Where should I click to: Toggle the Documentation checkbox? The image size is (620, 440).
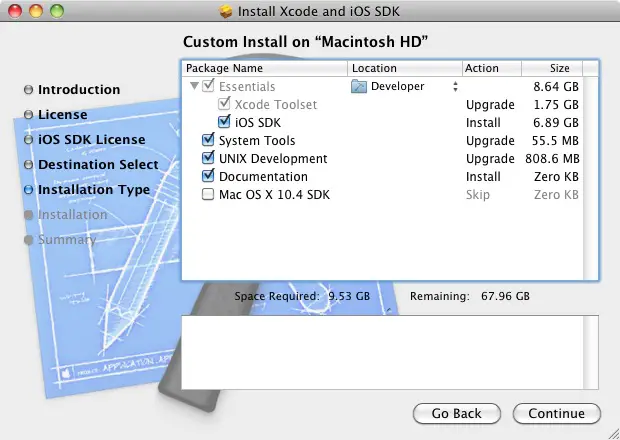click(x=208, y=177)
